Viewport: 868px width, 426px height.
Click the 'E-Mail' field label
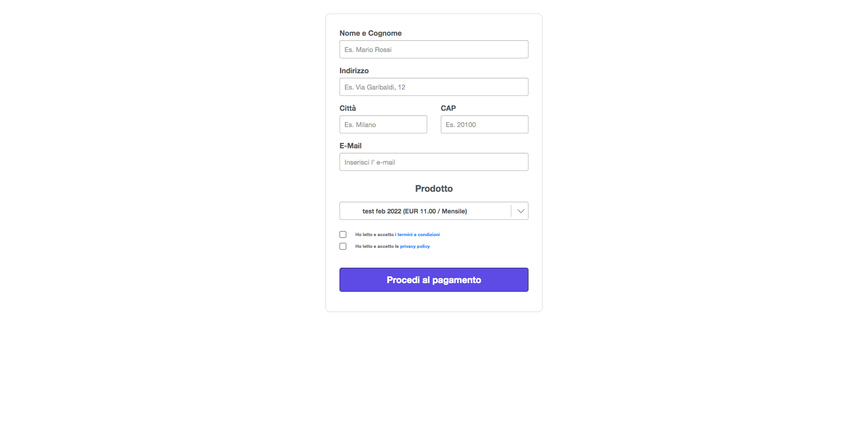pyautogui.click(x=350, y=146)
